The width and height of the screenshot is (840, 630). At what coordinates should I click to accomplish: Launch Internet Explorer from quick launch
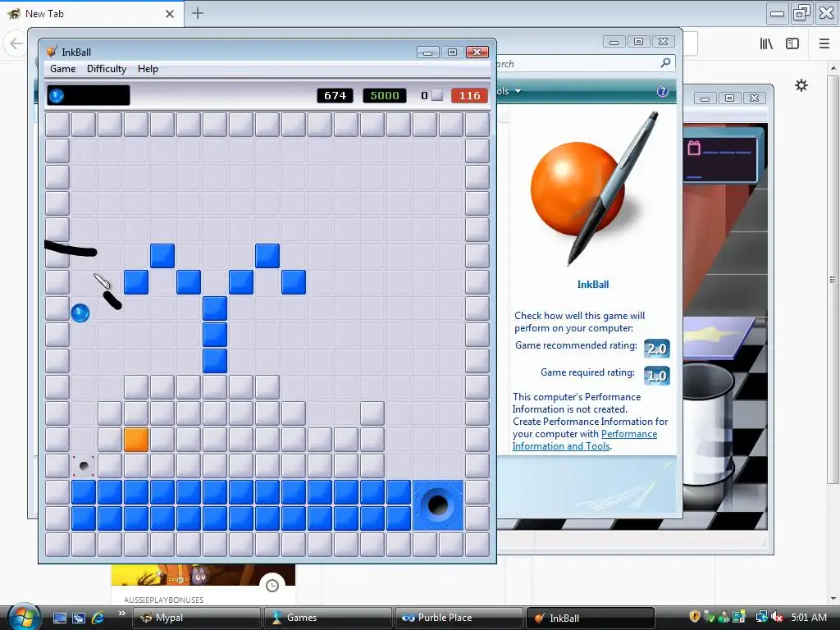click(98, 618)
